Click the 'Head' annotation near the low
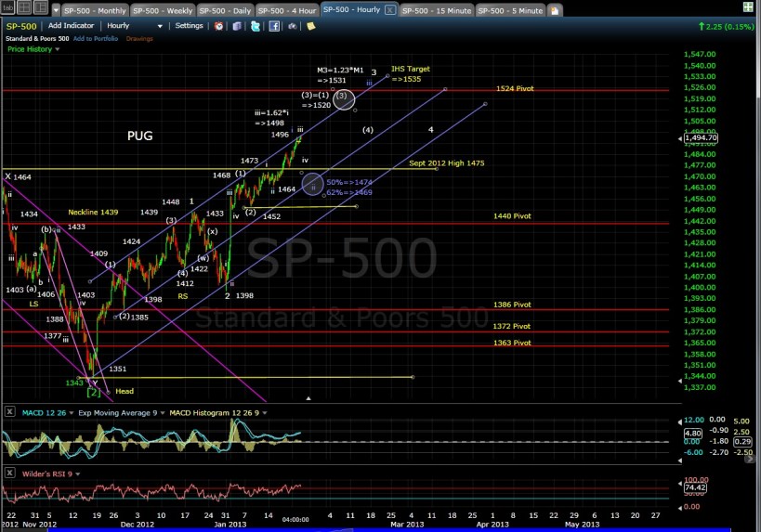The image size is (761, 532). tap(125, 391)
